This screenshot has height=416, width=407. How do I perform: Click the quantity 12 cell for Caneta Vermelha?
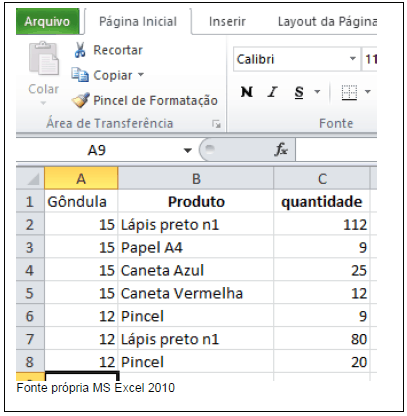(322, 293)
